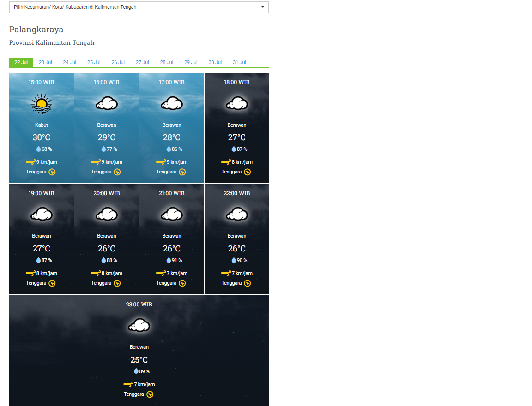Screen dimensions: 532x406
Task: Open the Kecamatan/Kota selection dropdown
Action: pyautogui.click(x=139, y=7)
